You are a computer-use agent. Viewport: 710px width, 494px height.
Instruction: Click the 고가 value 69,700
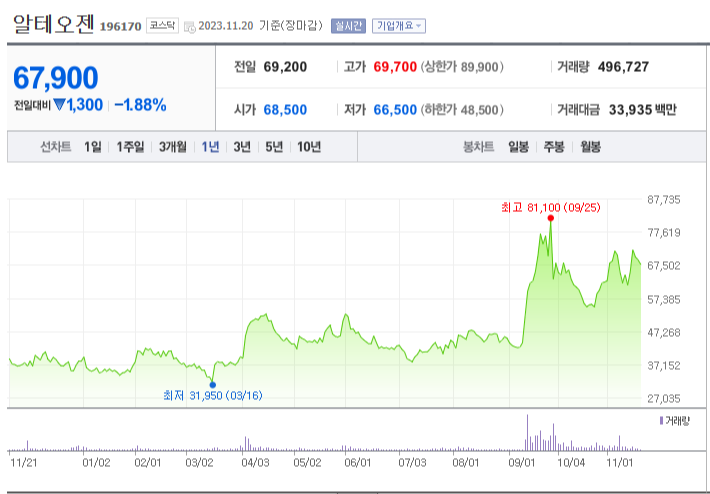click(395, 67)
